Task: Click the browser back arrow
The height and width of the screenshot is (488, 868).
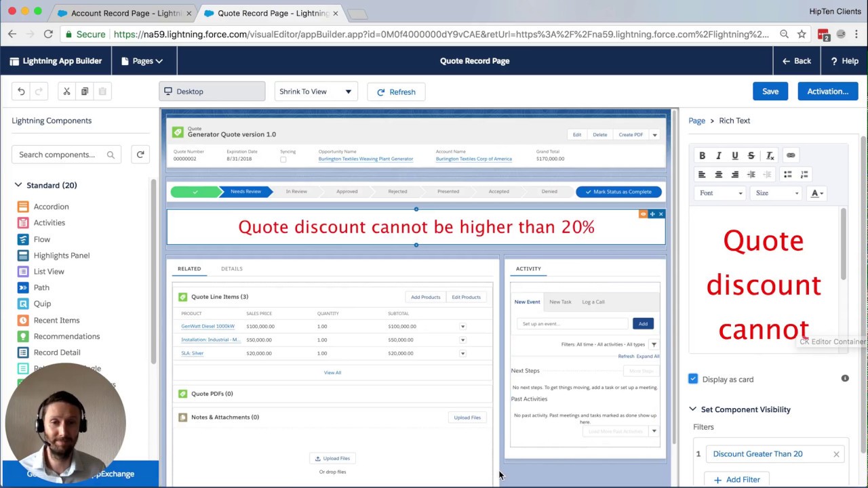Action: [x=12, y=34]
